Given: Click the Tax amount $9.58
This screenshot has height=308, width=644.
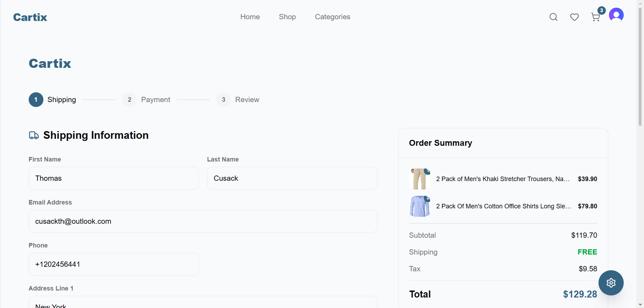Looking at the screenshot, I should (x=588, y=269).
